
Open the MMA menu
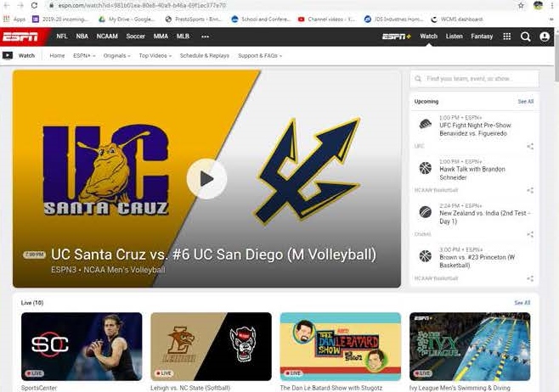tap(161, 36)
